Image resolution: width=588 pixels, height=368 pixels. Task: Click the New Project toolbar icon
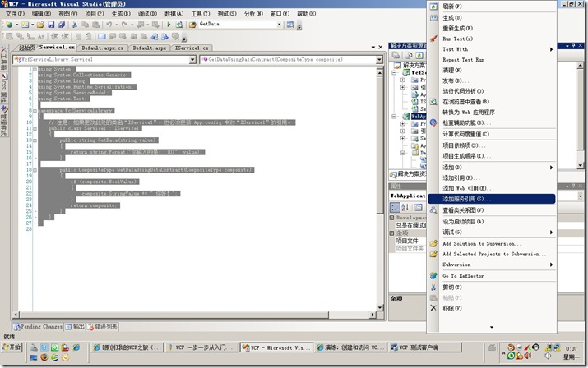pyautogui.click(x=9, y=25)
